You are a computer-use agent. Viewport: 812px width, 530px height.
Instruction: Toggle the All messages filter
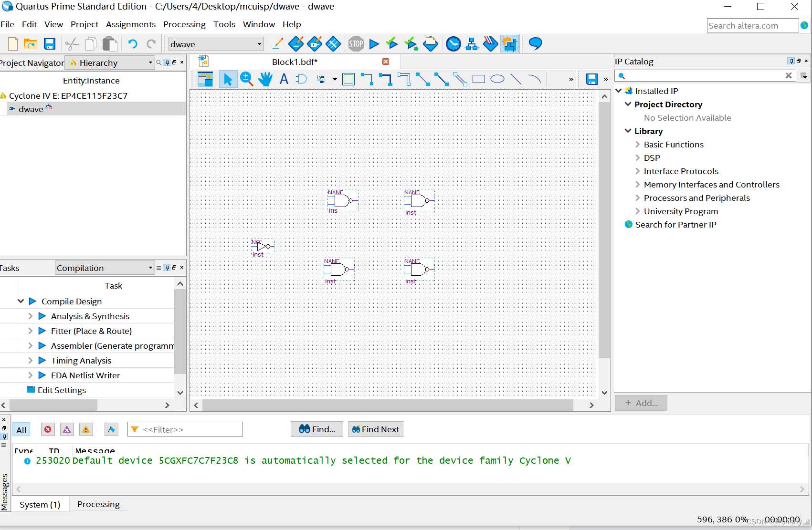21,430
